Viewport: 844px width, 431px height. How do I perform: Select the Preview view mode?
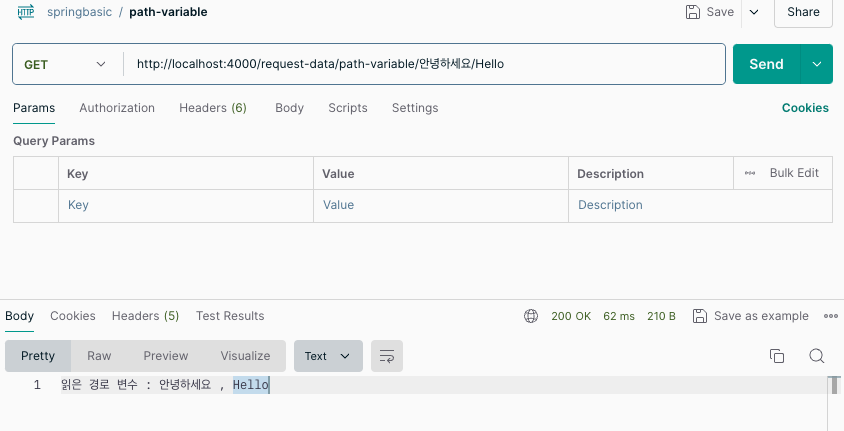pyautogui.click(x=166, y=356)
